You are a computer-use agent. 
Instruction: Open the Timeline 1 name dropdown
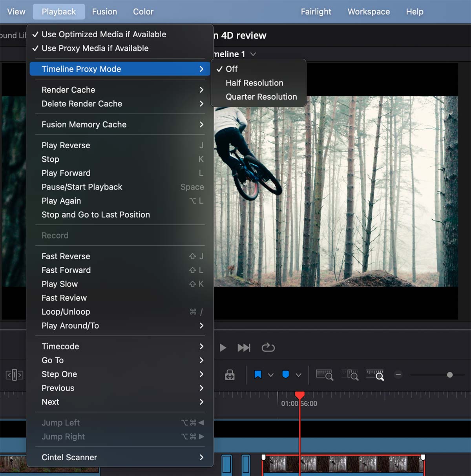[253, 54]
